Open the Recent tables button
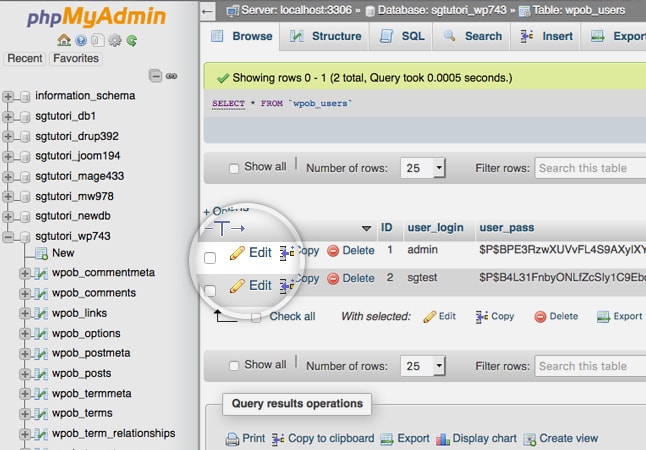The image size is (646, 450). (x=25, y=59)
